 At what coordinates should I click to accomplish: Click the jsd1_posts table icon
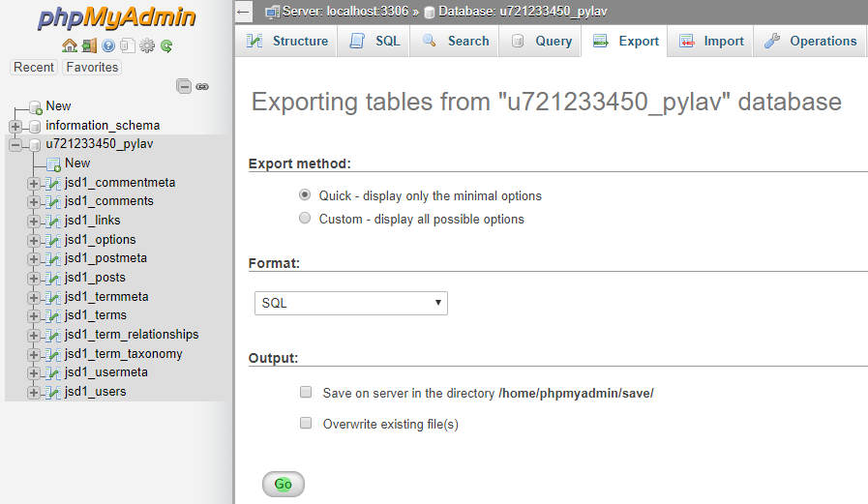point(54,278)
